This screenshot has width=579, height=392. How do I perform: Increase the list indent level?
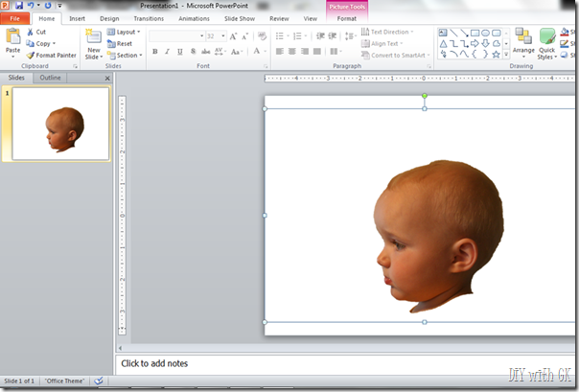pyautogui.click(x=333, y=36)
